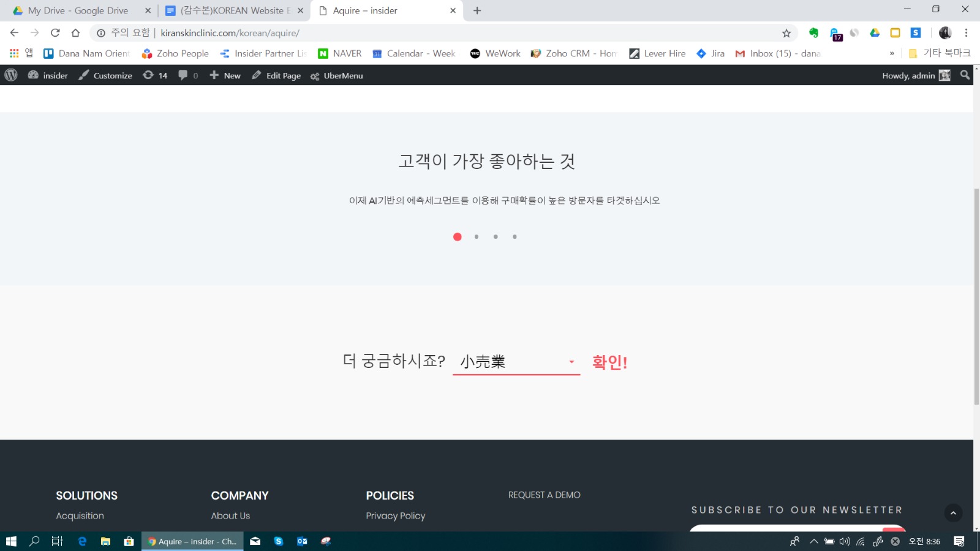980x551 pixels.
Task: Click the Evernote extension icon
Action: tap(813, 33)
